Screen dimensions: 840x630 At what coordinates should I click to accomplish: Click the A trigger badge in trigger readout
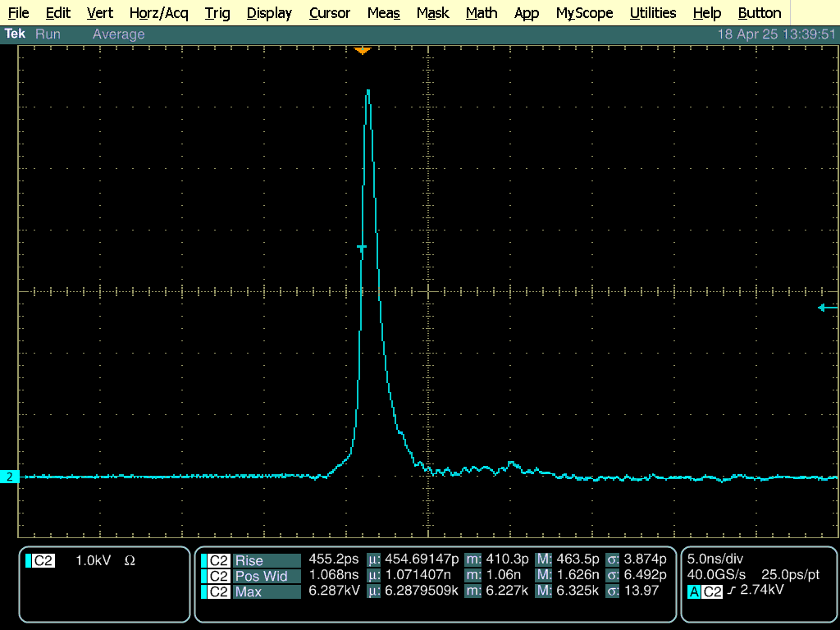(x=694, y=591)
